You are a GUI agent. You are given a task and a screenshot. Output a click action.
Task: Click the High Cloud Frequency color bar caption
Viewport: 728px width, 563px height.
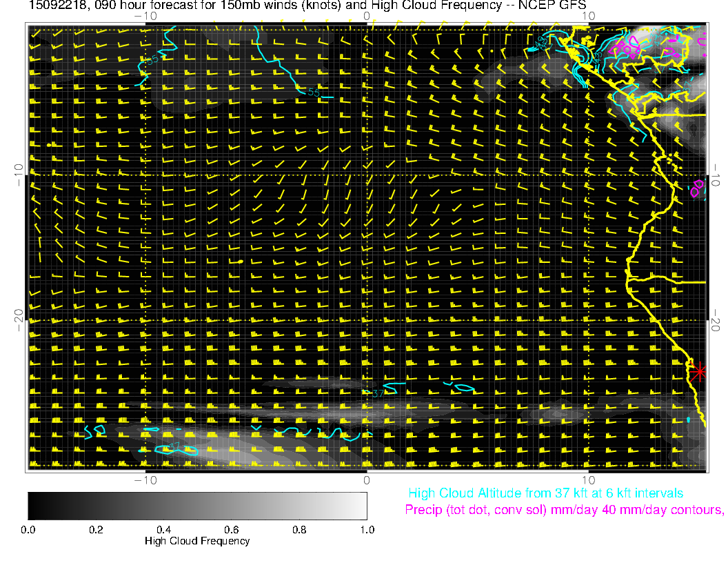197,541
